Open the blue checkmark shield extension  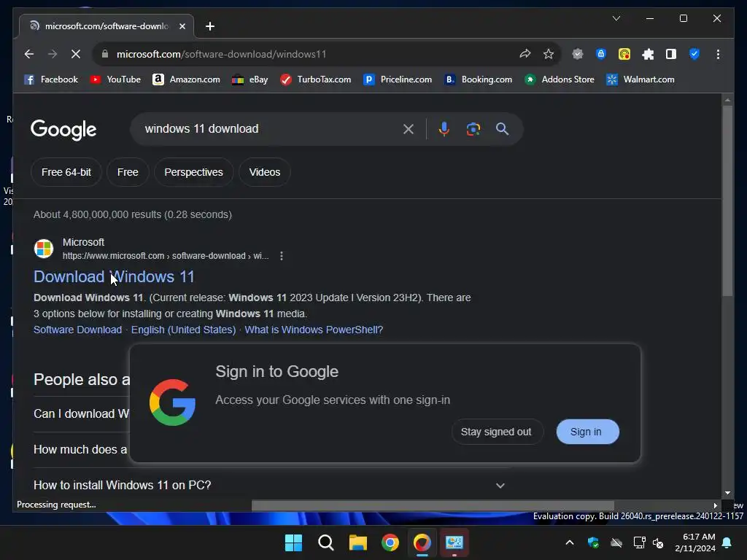(694, 54)
